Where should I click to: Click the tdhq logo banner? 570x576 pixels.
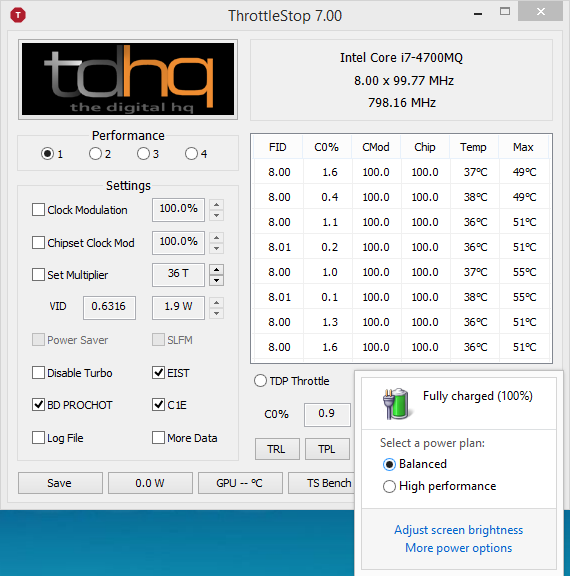pos(128,79)
